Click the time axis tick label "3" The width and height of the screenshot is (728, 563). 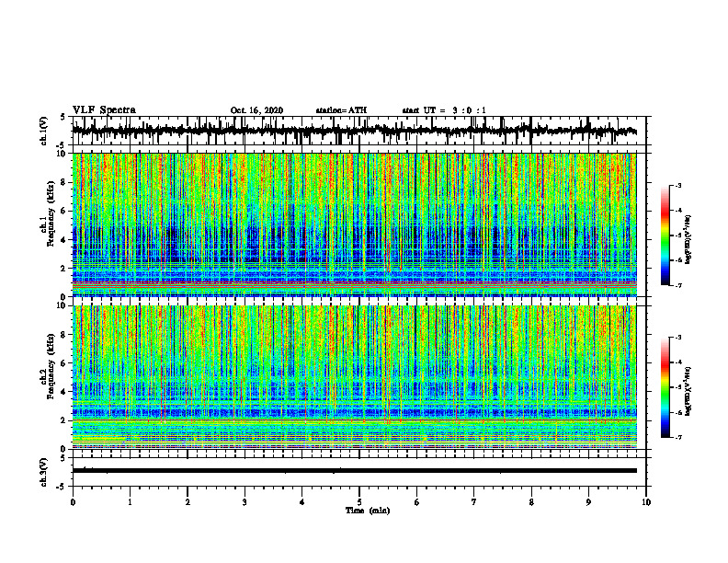point(245,502)
